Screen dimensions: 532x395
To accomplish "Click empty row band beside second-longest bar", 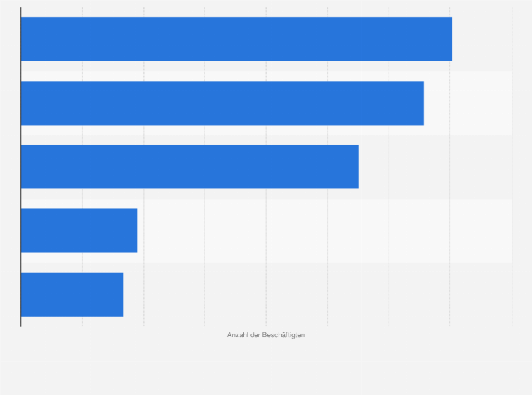I will [468, 103].
